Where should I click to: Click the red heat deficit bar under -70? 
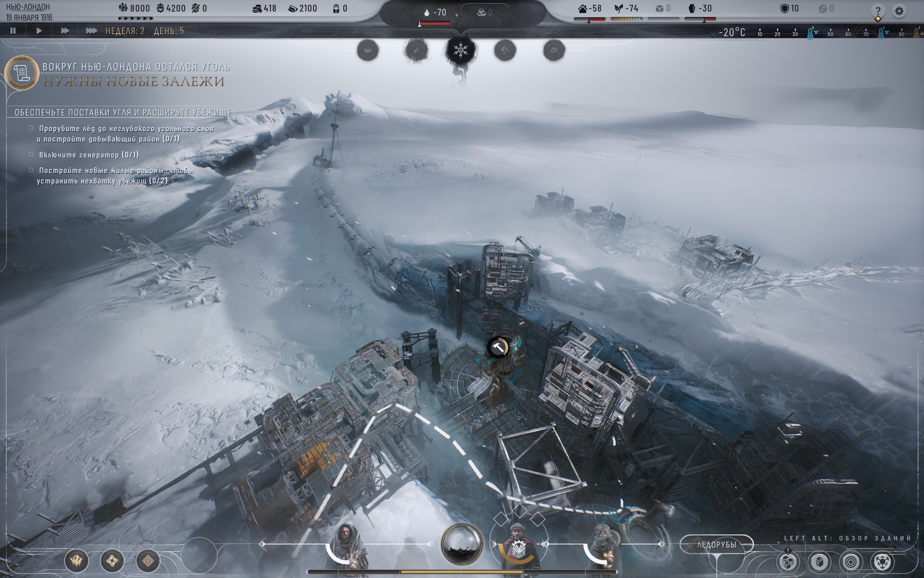435,23
